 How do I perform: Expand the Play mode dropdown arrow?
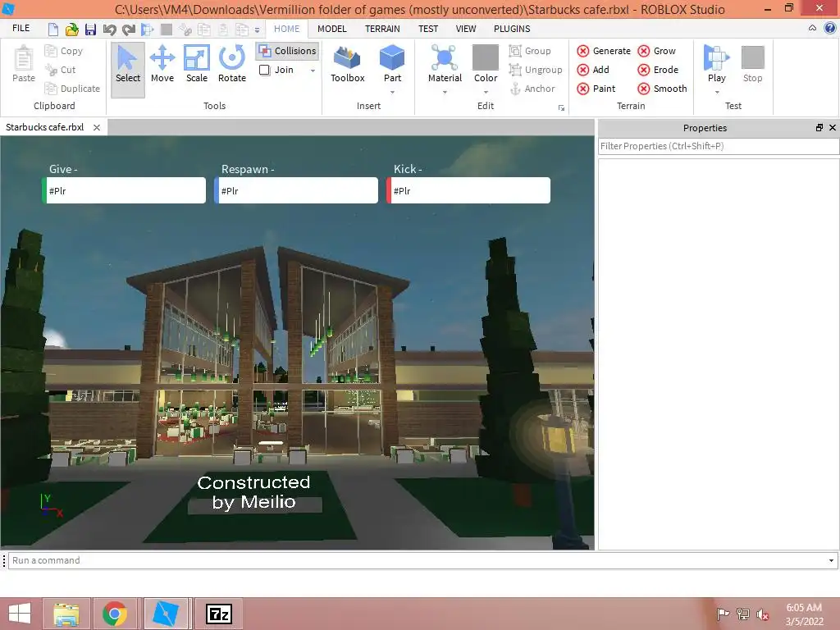pyautogui.click(x=717, y=92)
